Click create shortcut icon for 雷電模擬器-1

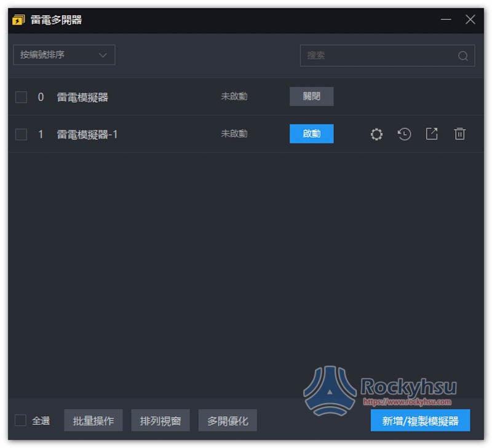pos(432,134)
